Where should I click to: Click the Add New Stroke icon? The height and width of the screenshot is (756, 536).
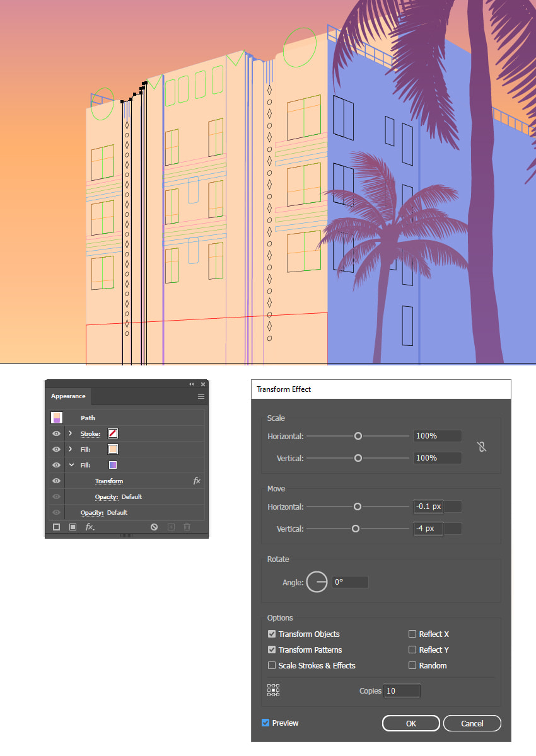[56, 527]
